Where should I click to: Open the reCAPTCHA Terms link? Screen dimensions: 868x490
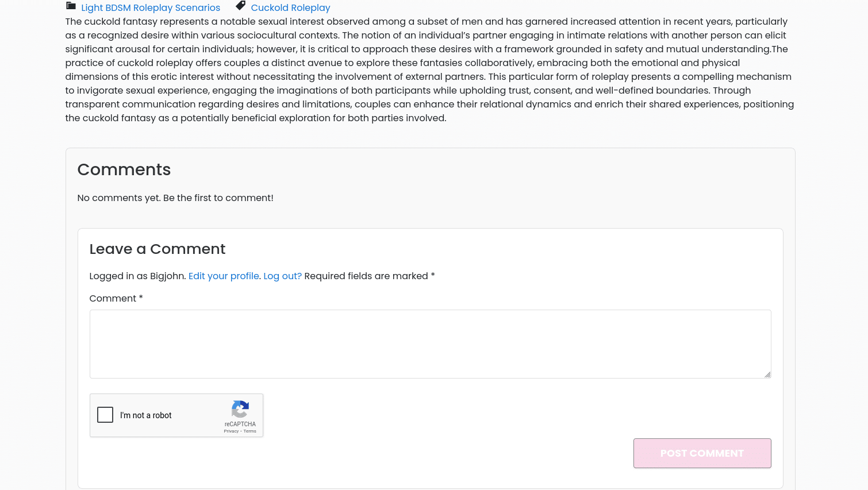pos(249,431)
